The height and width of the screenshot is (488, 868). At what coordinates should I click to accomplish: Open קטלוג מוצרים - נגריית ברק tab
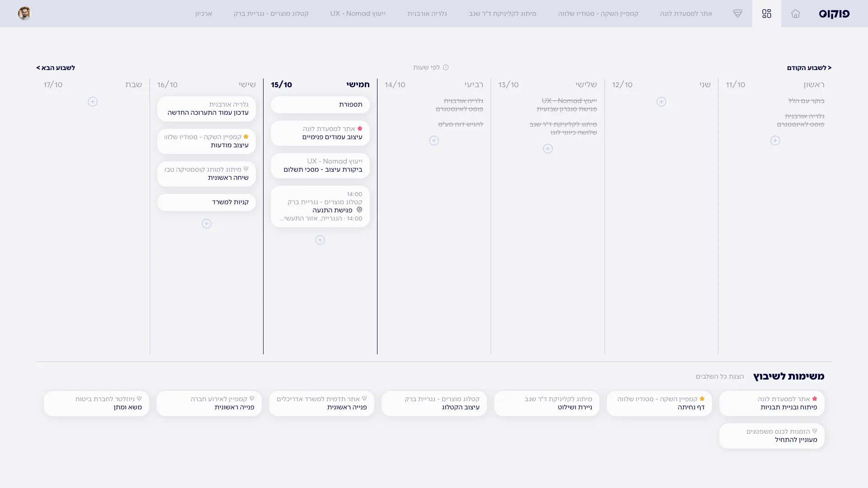click(x=271, y=14)
